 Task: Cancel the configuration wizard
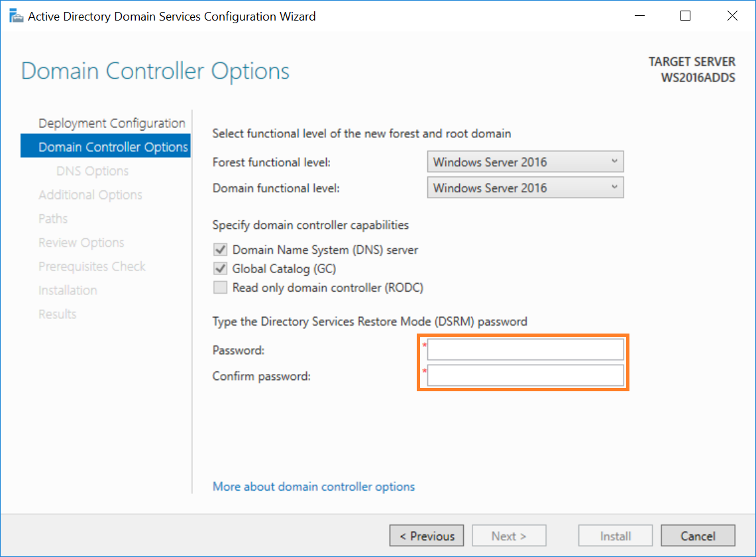click(x=698, y=536)
